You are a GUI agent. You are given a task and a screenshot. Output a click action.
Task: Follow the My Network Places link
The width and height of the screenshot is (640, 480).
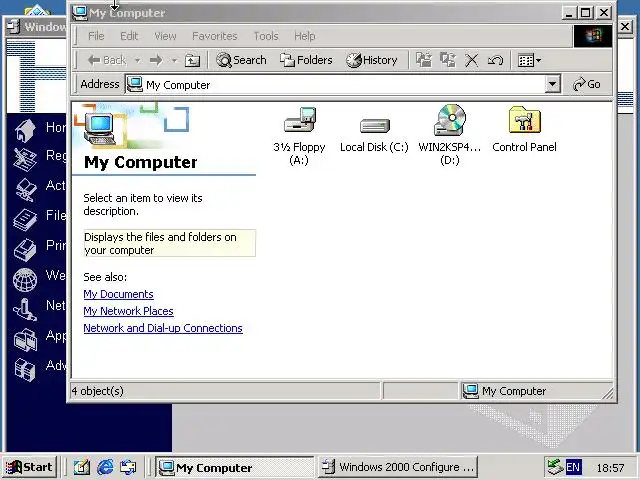pos(128,311)
